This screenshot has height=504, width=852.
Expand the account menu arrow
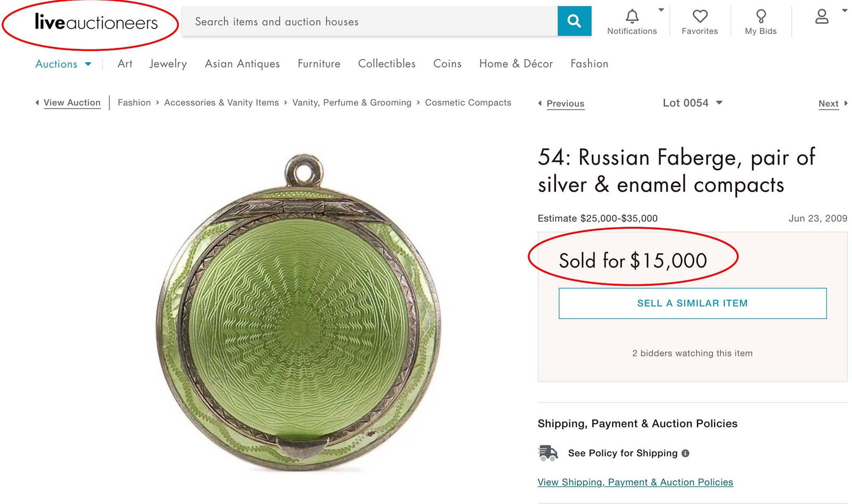coord(845,10)
